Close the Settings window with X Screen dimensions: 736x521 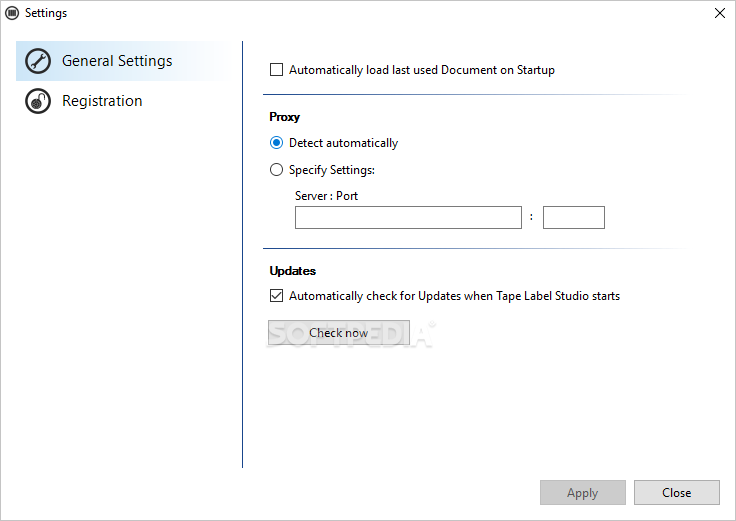click(x=720, y=13)
